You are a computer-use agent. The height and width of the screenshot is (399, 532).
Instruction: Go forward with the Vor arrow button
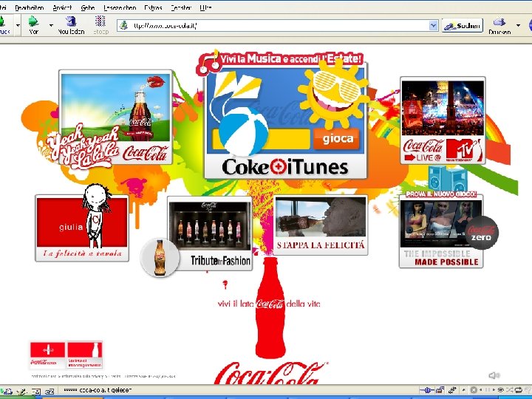33,25
